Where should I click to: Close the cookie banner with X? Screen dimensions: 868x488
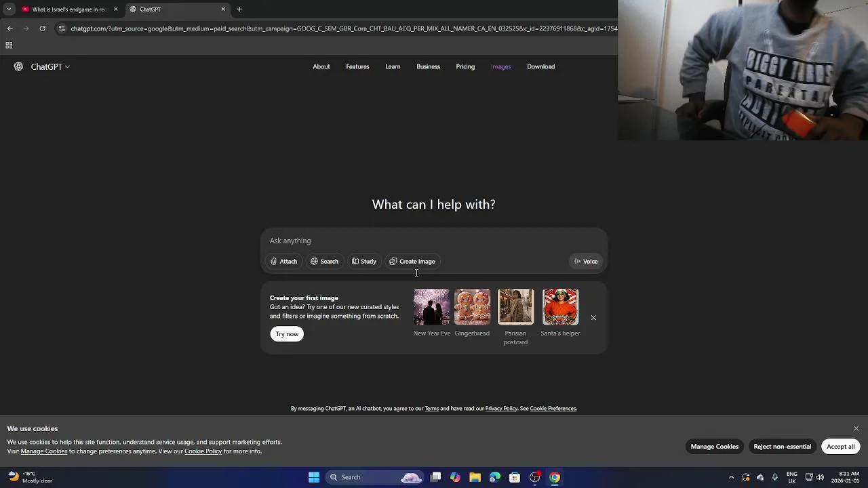coord(856,428)
